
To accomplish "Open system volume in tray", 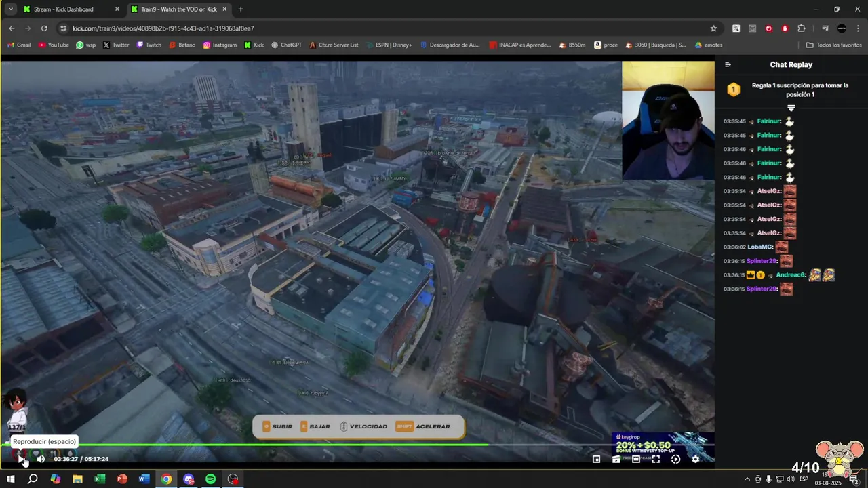I will 790,479.
